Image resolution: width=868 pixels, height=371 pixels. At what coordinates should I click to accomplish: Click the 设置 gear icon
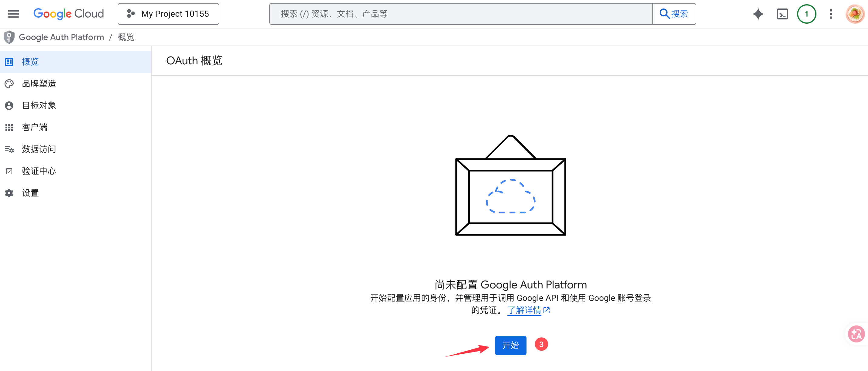(x=9, y=193)
